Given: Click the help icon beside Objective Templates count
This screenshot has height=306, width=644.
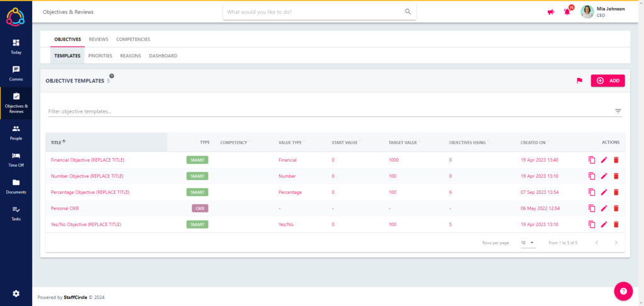Looking at the screenshot, I should (112, 76).
